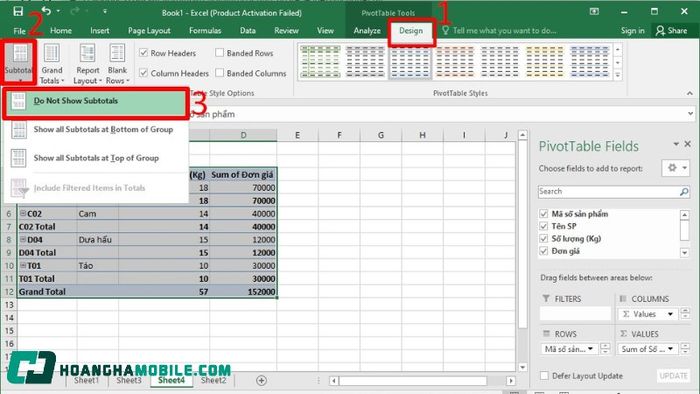Open the File menu
The width and height of the screenshot is (700, 394).
click(19, 31)
